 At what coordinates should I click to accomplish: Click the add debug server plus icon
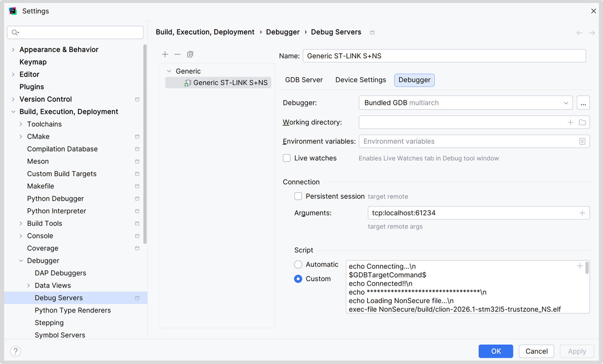point(165,55)
